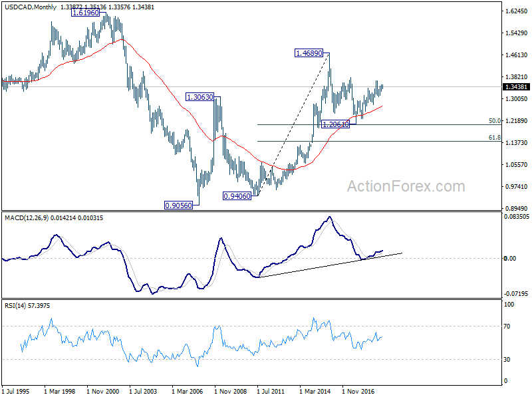Click the 1 Nov 2016 date label
The image size is (532, 399).
tap(358, 391)
